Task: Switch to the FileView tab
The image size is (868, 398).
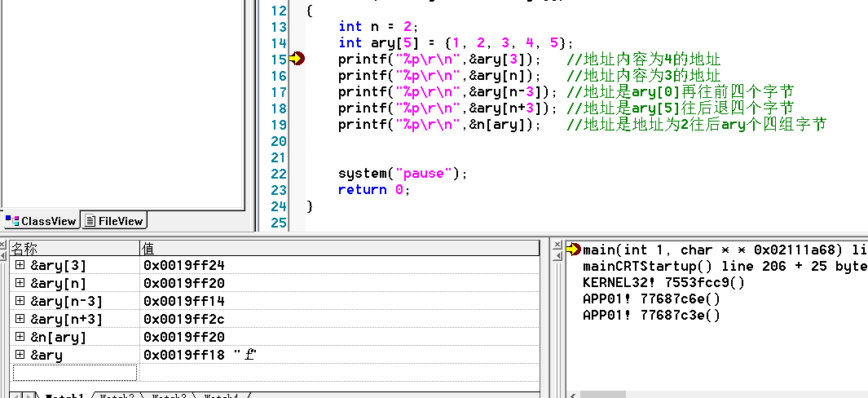Action: pos(114,221)
